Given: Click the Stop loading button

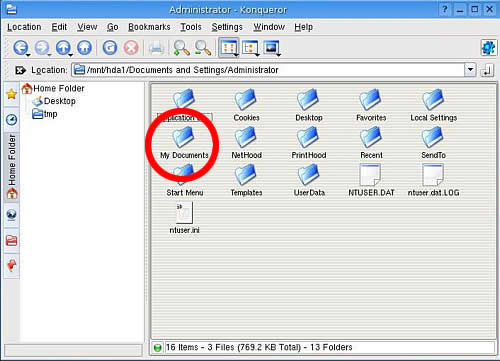Looking at the screenshot, I should click(131, 47).
